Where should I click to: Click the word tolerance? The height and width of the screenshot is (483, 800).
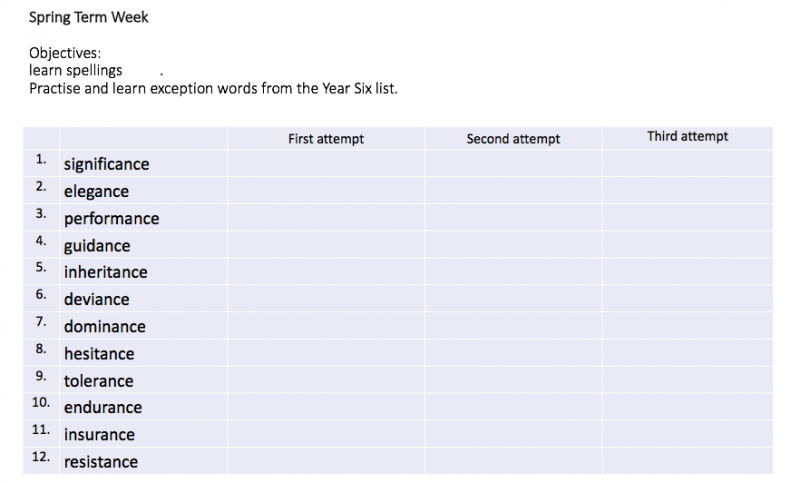[x=98, y=381]
